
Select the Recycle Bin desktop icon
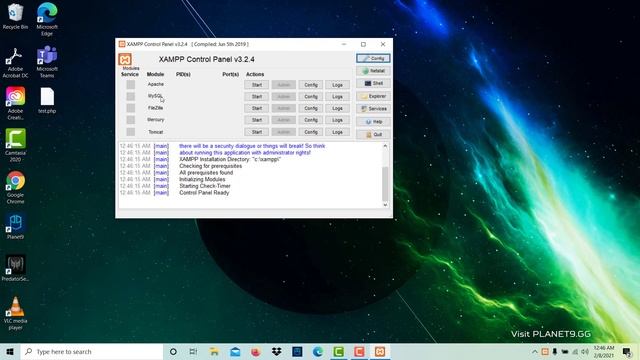click(x=16, y=16)
